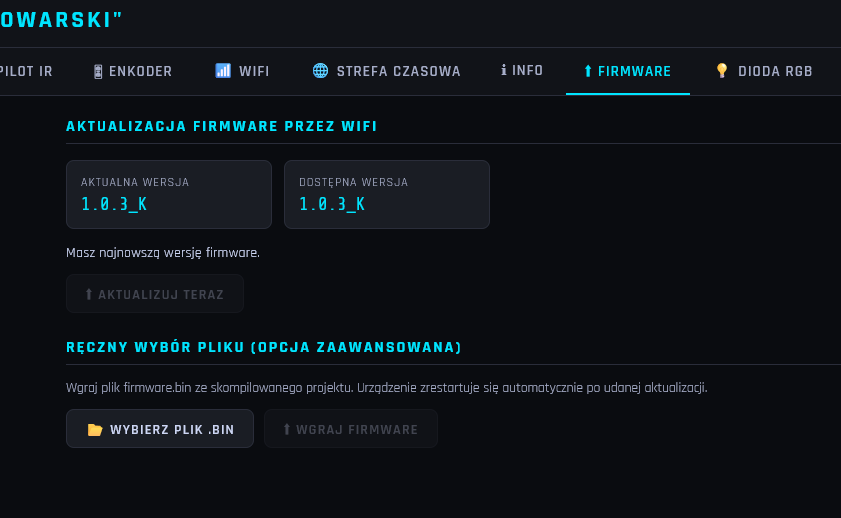Open the Dioda RGB tab
This screenshot has width=841, height=518.
(x=764, y=71)
